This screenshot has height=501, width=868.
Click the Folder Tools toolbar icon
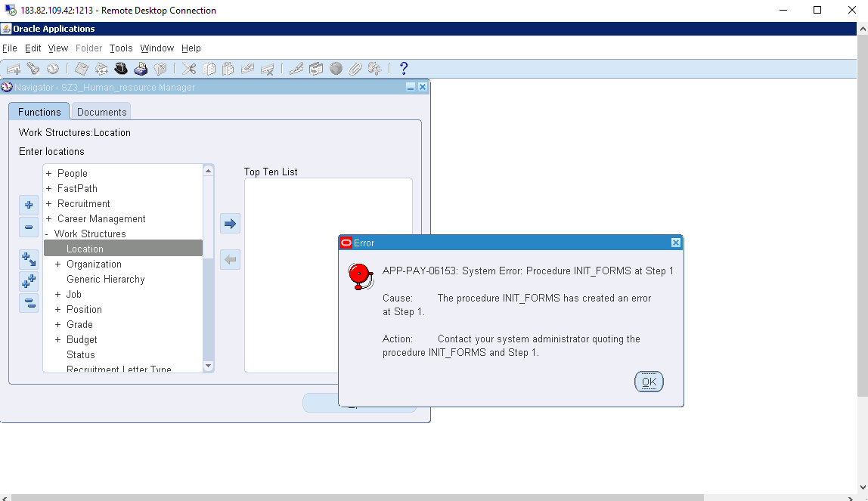[x=375, y=69]
